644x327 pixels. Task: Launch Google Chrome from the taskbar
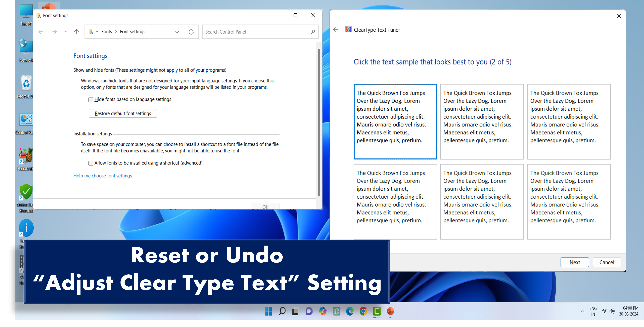(x=363, y=311)
